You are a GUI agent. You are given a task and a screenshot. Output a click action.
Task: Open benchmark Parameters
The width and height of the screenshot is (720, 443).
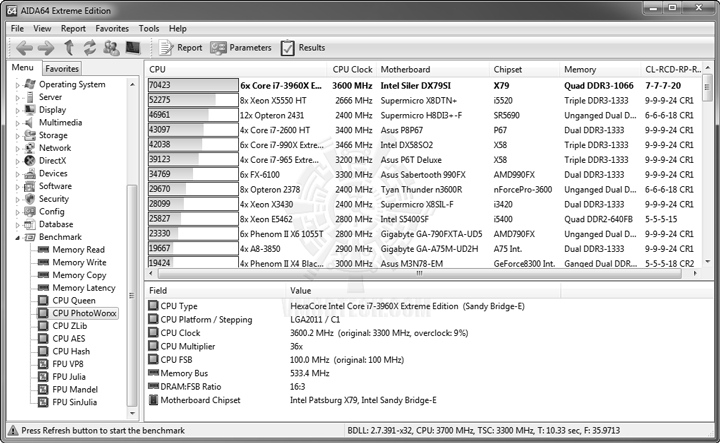click(x=241, y=48)
